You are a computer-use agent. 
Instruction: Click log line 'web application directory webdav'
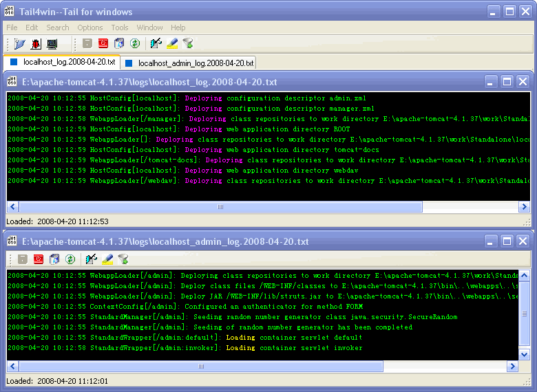pyautogui.click(x=183, y=170)
